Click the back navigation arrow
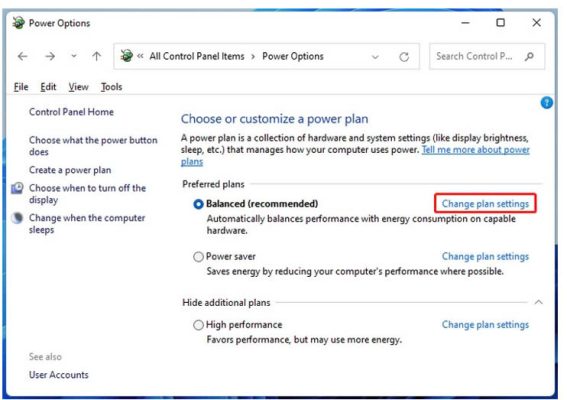 tap(23, 56)
